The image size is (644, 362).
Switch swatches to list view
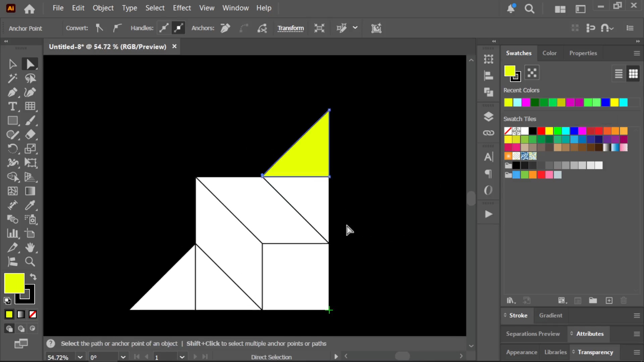(x=619, y=73)
